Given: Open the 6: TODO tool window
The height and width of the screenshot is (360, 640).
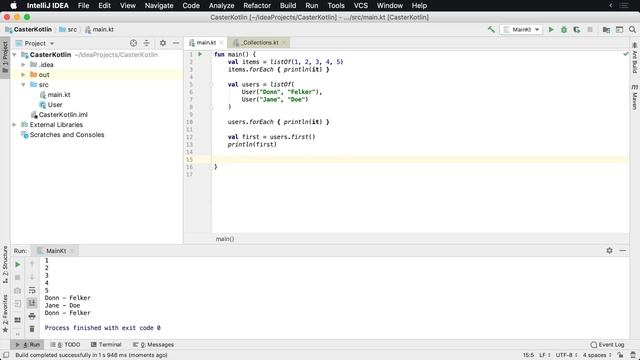Looking at the screenshot, I should click(65, 344).
